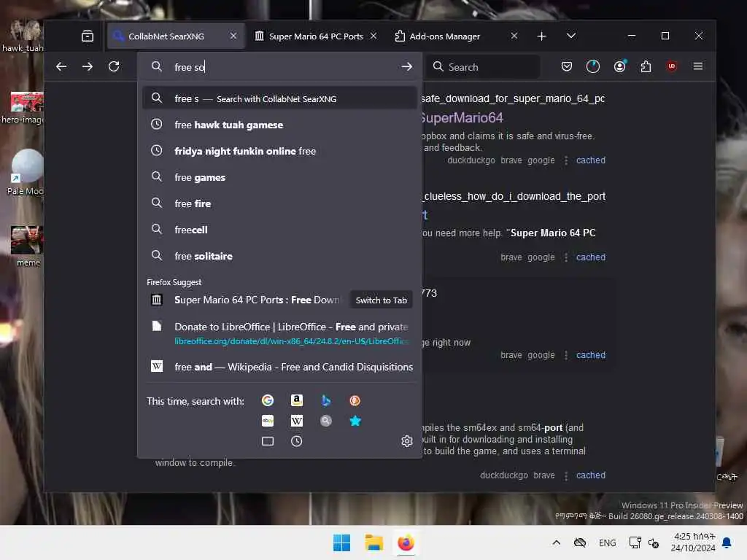Go back to previous page

[x=61, y=66]
